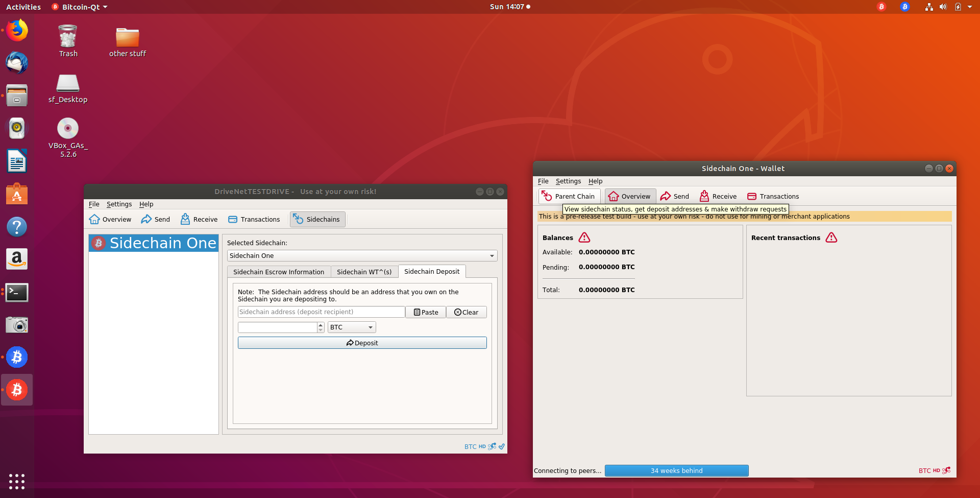Select the blue Bitcoin app in dock
The height and width of the screenshot is (498, 980).
click(17, 357)
